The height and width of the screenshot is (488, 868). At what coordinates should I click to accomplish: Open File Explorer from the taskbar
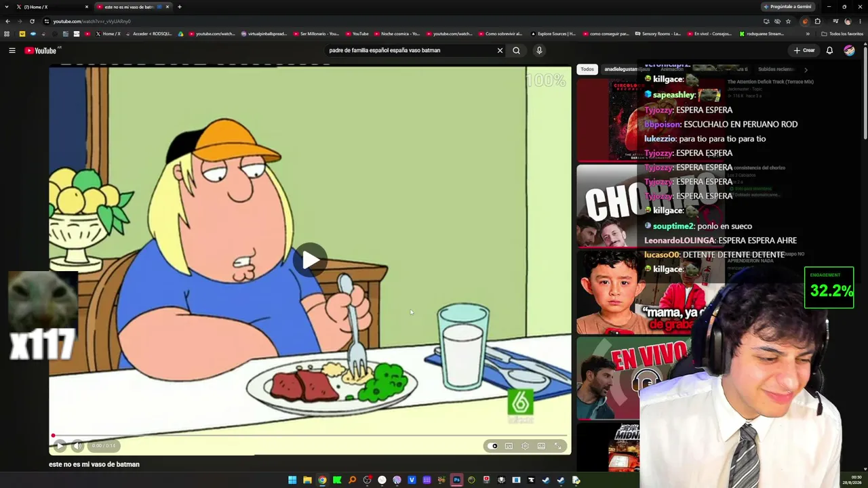click(307, 480)
